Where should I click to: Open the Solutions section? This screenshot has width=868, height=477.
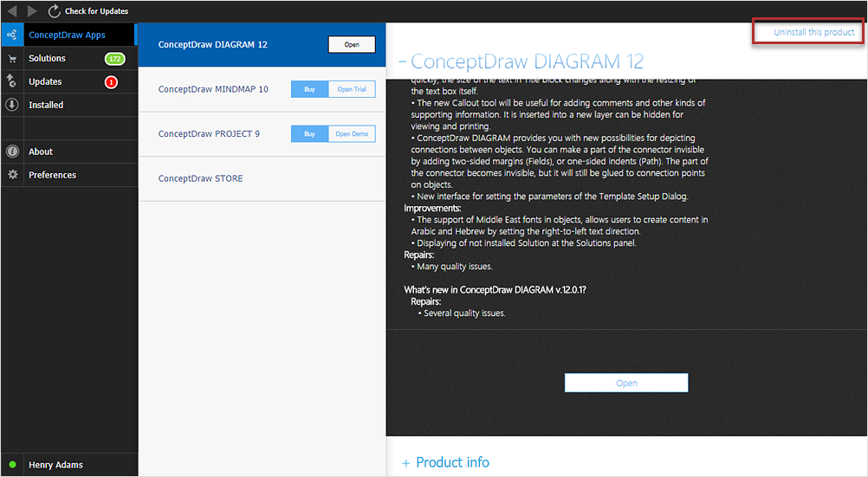click(x=47, y=58)
